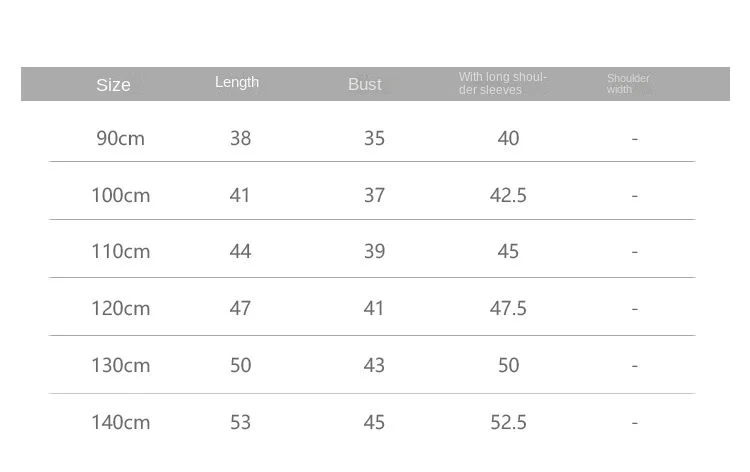The image size is (750, 472).
Task: Select the 120cm size row label
Action: click(x=121, y=308)
